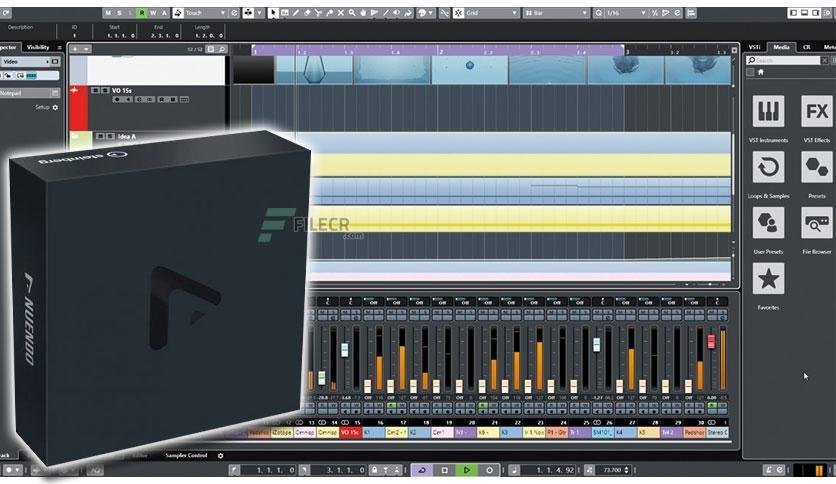Toggle Write All automation (W)

(x=153, y=13)
